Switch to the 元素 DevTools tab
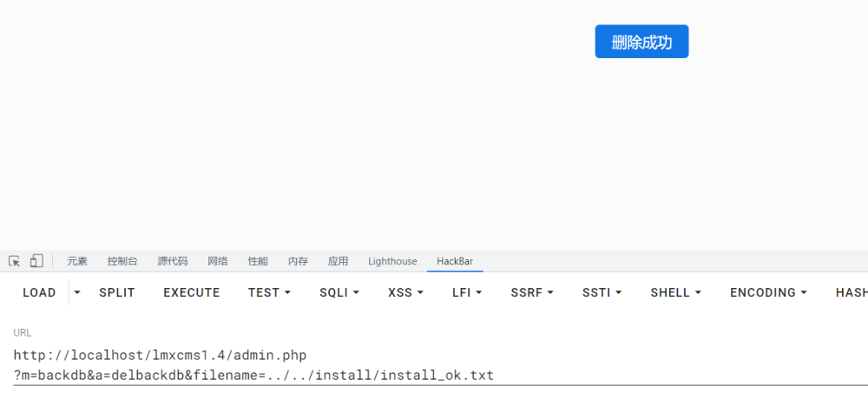868x399 pixels. click(x=77, y=261)
